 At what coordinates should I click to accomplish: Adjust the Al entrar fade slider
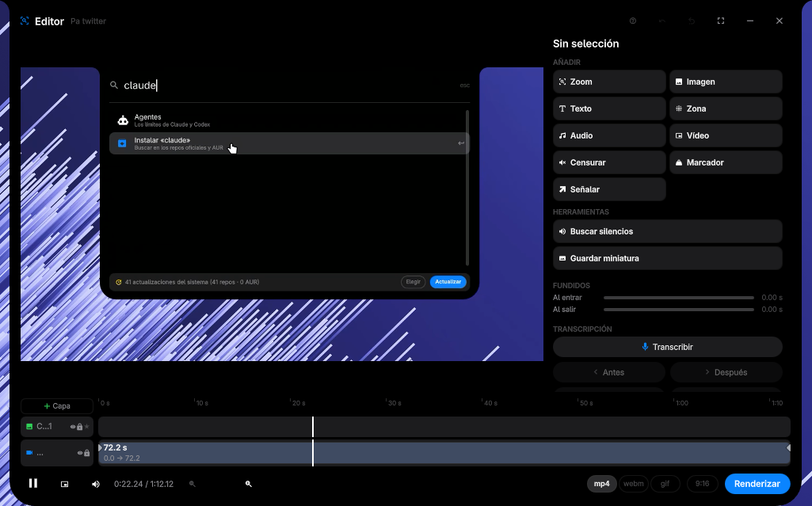click(678, 298)
